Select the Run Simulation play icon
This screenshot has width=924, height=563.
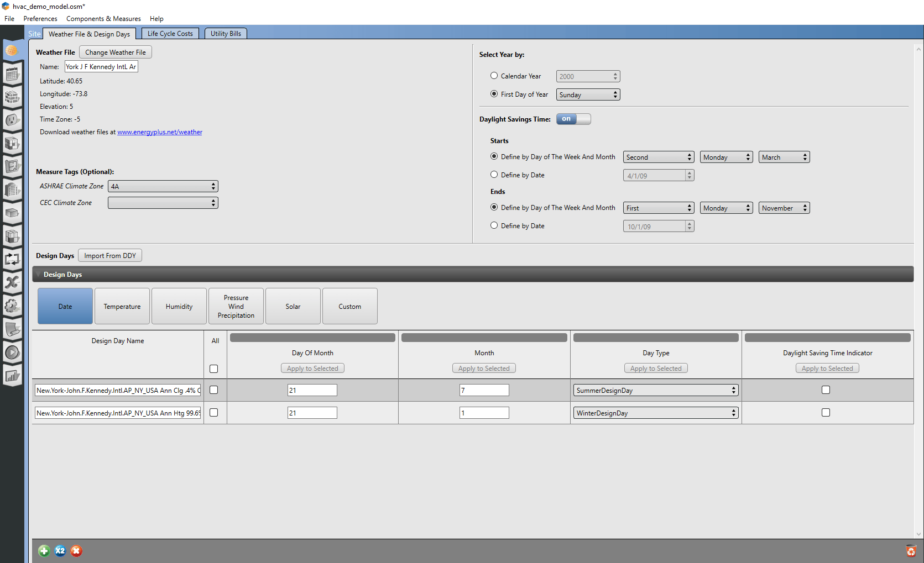tap(12, 352)
